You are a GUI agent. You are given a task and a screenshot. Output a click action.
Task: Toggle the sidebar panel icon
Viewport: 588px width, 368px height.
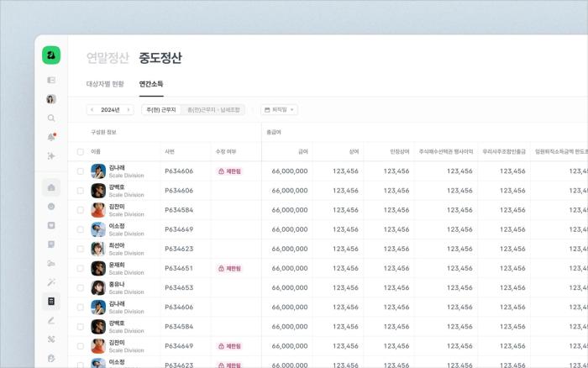point(51,80)
